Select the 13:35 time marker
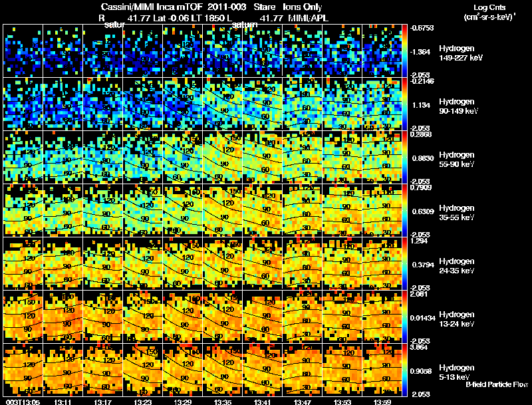 click(223, 402)
